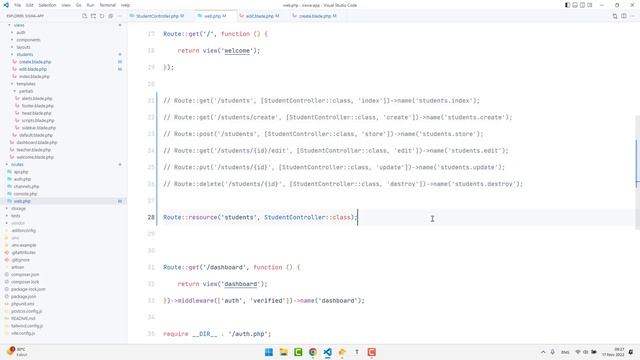
Task: Open the Go menu
Action: click(79, 5)
